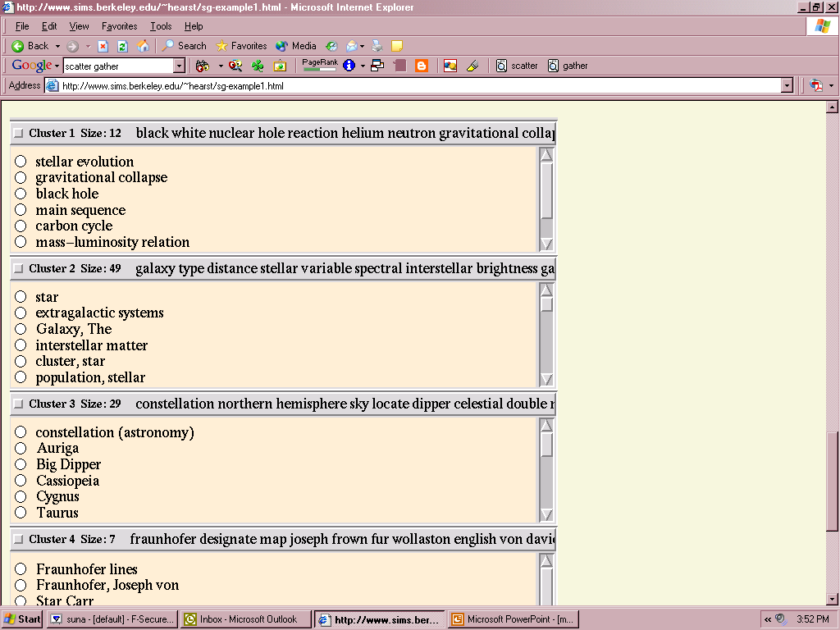Click the Windows Start button
The image size is (840, 630).
tap(22, 619)
